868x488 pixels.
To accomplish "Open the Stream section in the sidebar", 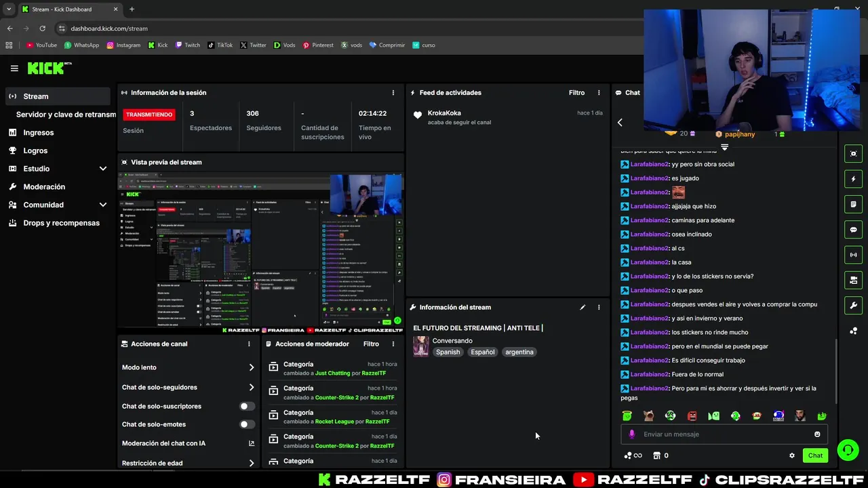I will click(x=58, y=96).
